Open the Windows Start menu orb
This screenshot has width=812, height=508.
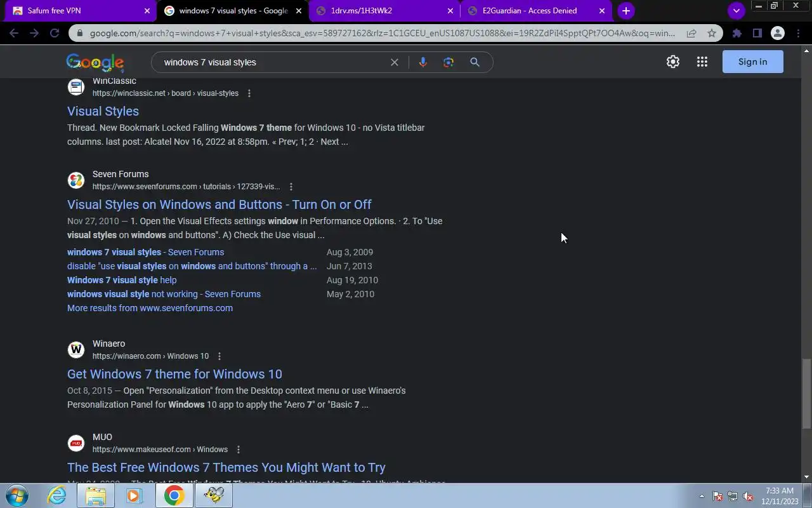point(16,495)
